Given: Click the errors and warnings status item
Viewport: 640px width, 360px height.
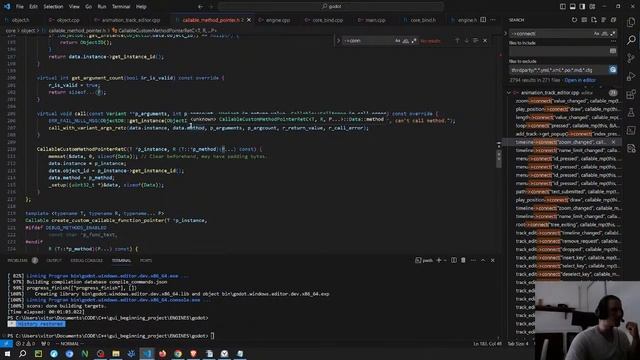Looking at the screenshot, I should click(24, 344).
